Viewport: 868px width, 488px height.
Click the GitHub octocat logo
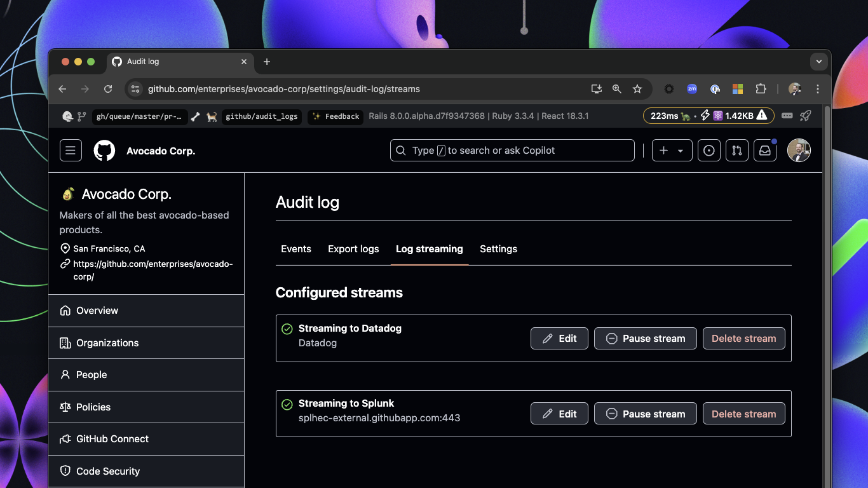pyautogui.click(x=104, y=150)
